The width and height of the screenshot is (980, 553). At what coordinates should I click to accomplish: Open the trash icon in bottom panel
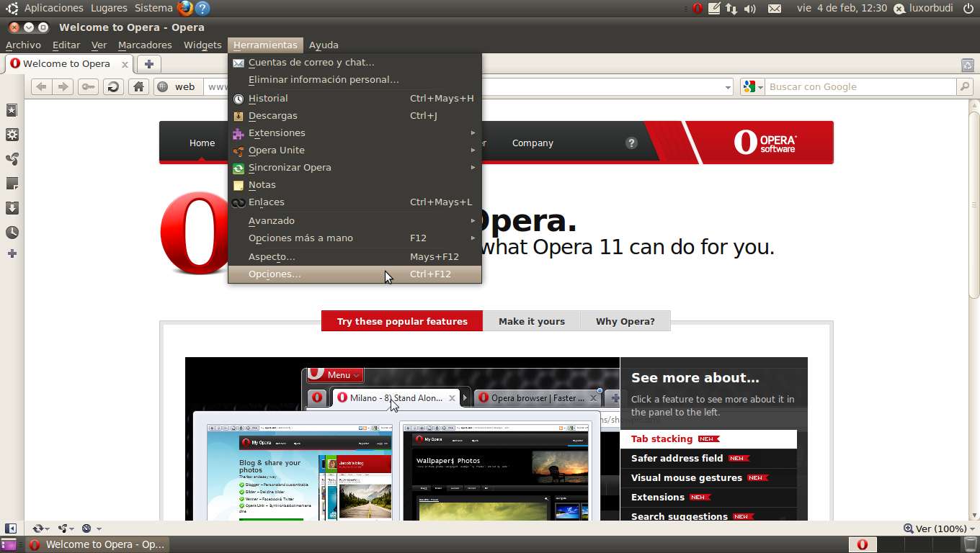pos(970,544)
